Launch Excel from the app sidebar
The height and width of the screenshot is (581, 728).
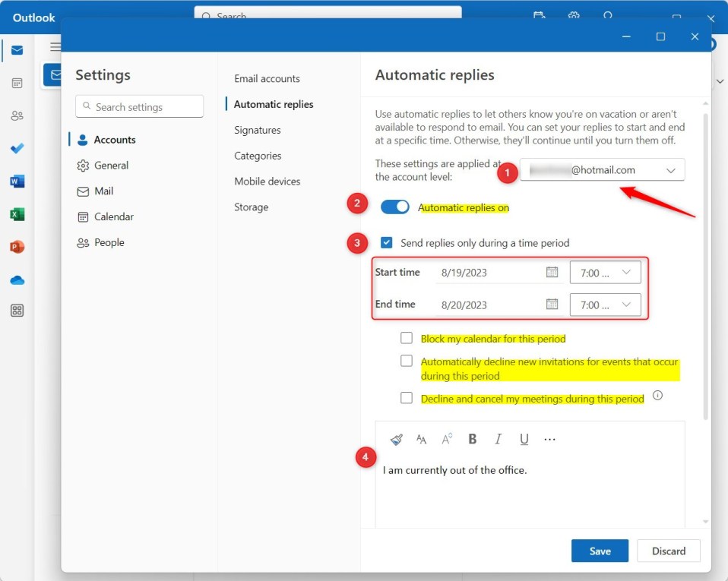pos(17,215)
